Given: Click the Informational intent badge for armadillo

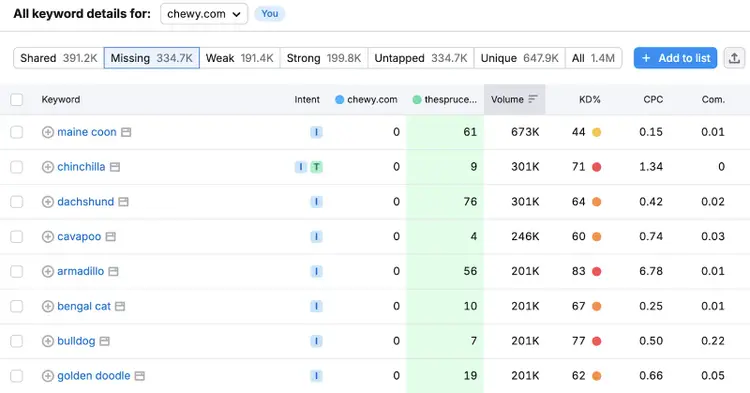Looking at the screenshot, I should pos(316,272).
